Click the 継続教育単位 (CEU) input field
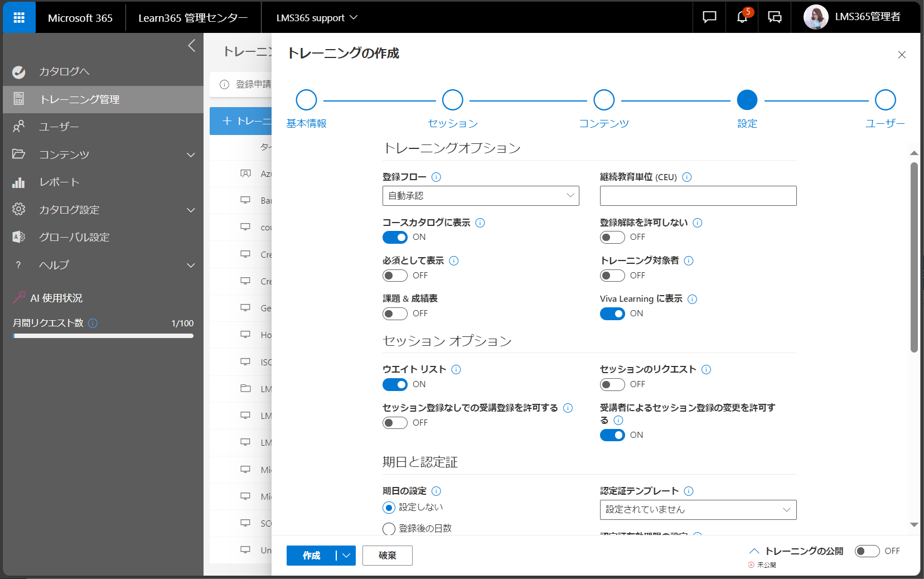The width and height of the screenshot is (924, 579). pyautogui.click(x=698, y=196)
